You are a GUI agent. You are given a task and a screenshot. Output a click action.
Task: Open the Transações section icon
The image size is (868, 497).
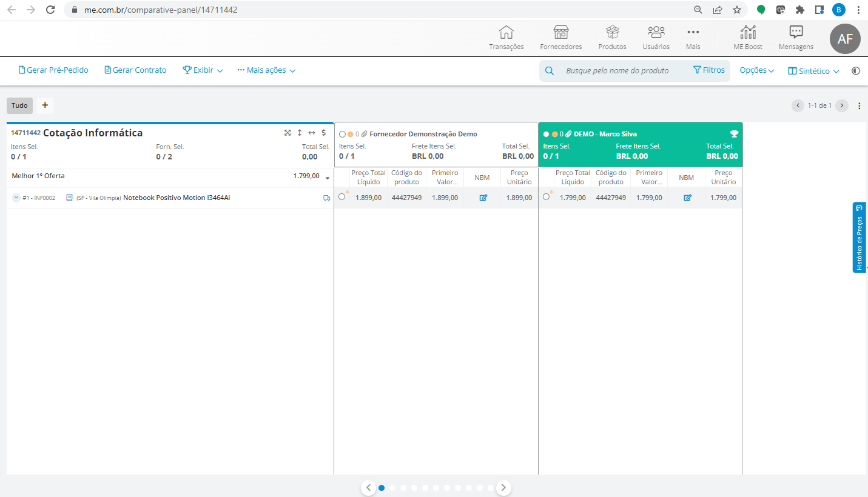(506, 33)
